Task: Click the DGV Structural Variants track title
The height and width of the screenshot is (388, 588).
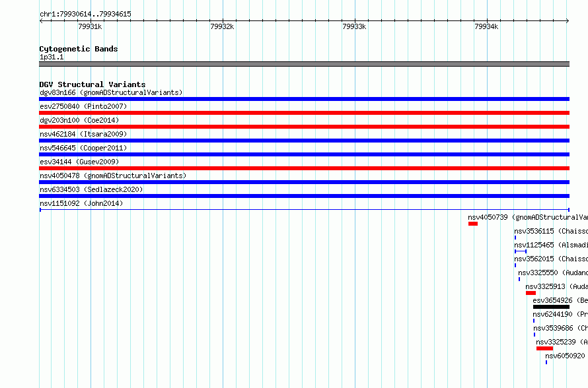Action: 92,84
